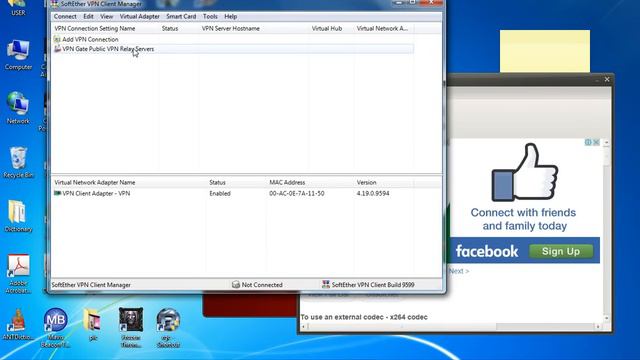Click background window horizontal scrollbar

click(x=450, y=327)
